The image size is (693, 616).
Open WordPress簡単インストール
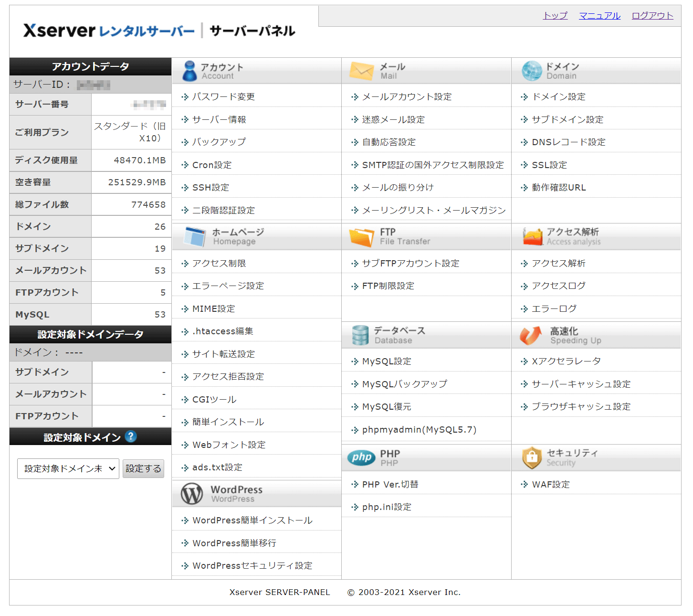pyautogui.click(x=252, y=520)
